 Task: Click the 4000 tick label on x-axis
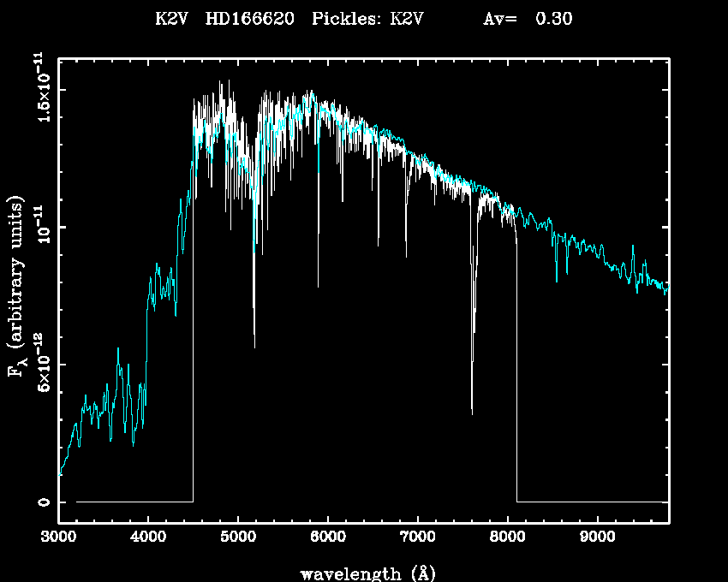148,538
